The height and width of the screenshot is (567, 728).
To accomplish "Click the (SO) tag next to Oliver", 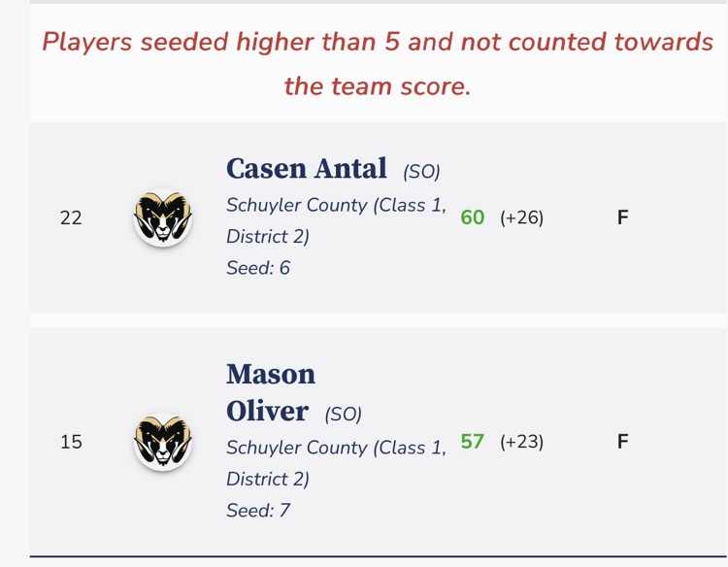I will click(x=343, y=414).
